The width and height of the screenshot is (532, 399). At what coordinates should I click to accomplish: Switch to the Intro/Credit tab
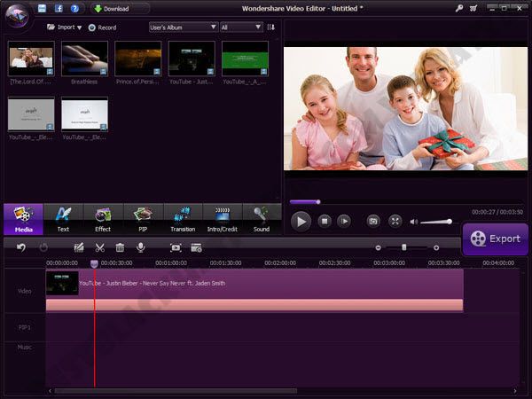[x=223, y=219]
